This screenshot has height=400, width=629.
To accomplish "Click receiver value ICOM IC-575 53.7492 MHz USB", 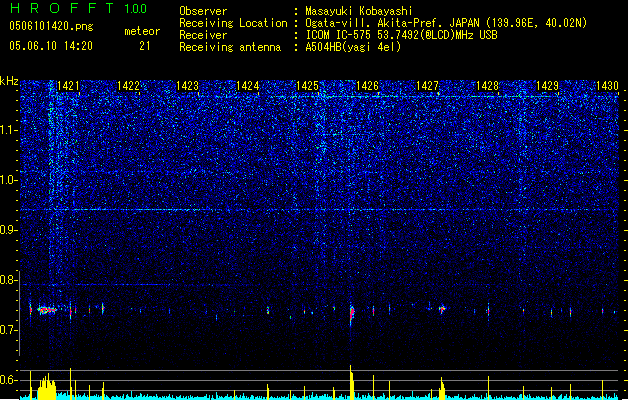I will (x=401, y=35).
